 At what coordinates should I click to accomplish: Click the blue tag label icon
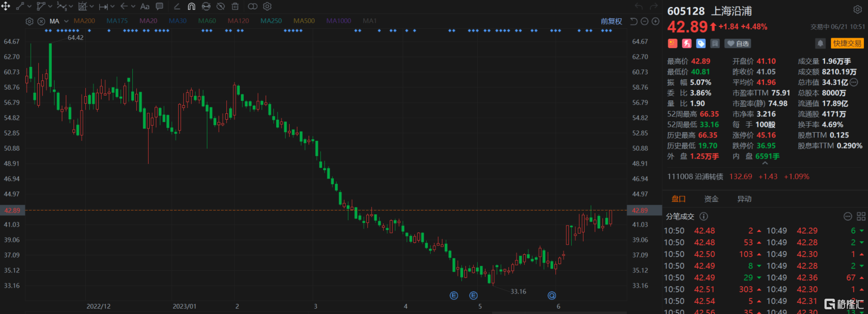coord(701,43)
